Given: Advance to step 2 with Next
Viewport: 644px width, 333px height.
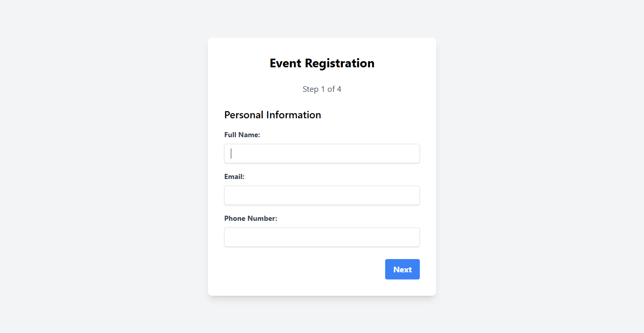Looking at the screenshot, I should (403, 269).
